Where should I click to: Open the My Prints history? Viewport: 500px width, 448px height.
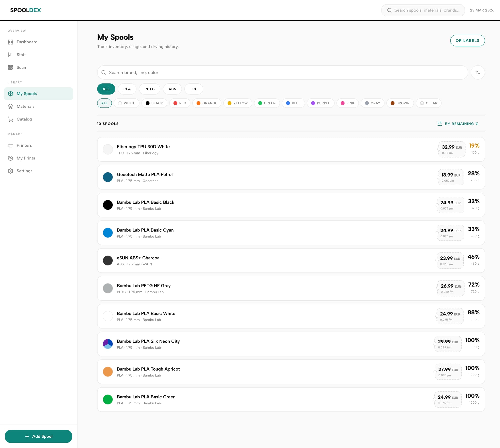pyautogui.click(x=26, y=158)
